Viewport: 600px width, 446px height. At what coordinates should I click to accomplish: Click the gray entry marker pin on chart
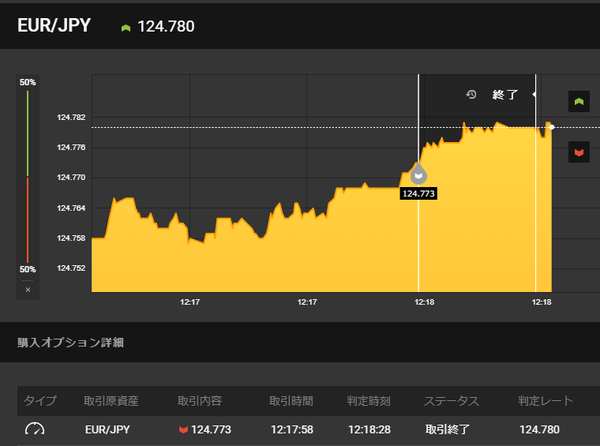click(419, 174)
